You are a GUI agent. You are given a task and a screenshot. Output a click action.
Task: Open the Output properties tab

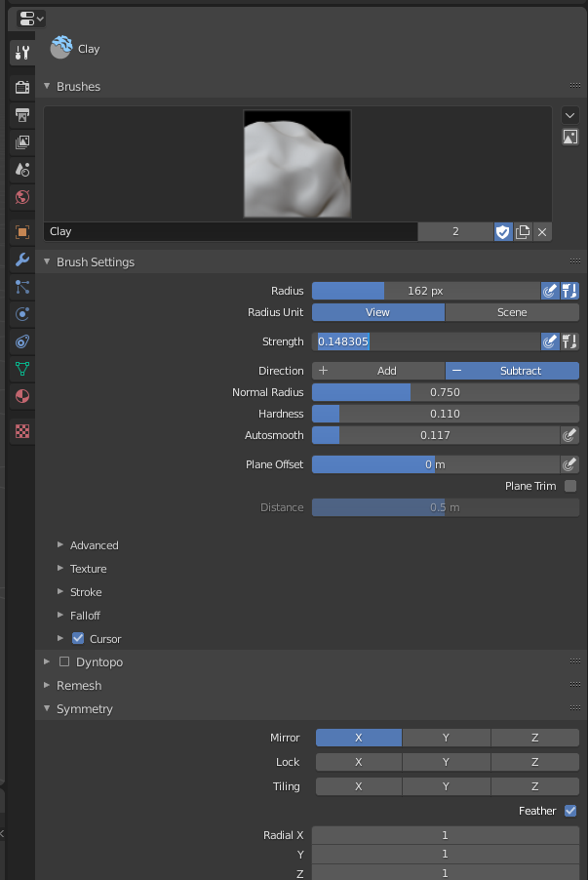click(22, 115)
